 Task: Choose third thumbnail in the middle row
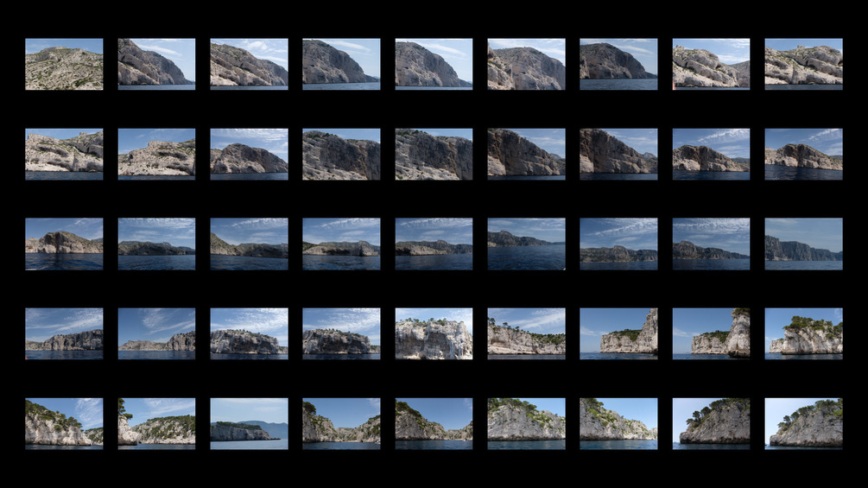(249, 244)
